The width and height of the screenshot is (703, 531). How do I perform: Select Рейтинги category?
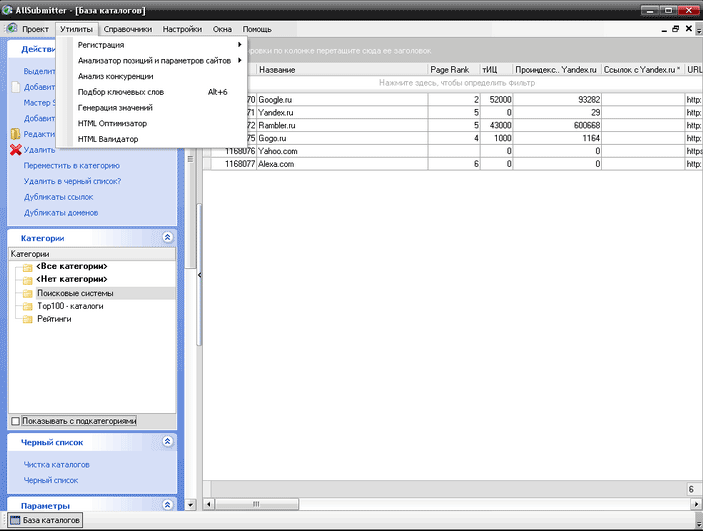[54, 319]
